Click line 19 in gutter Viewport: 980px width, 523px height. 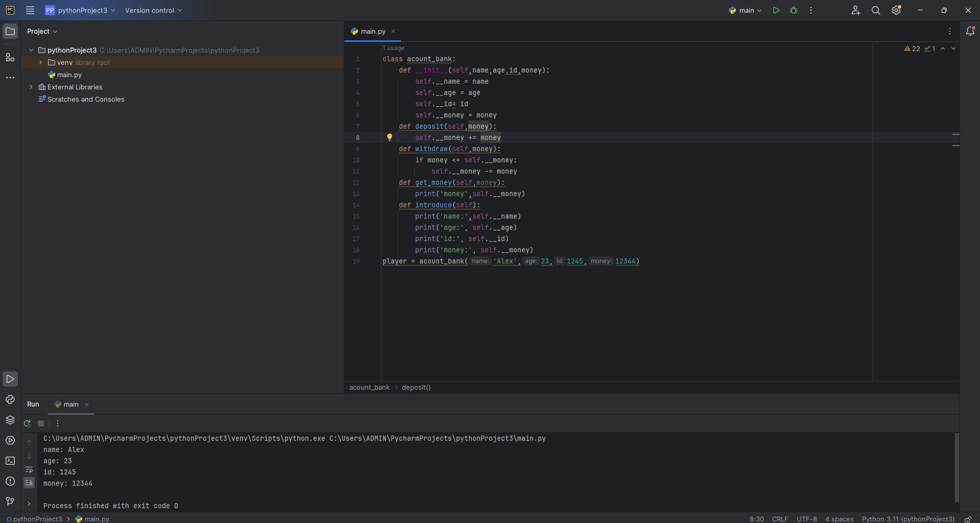click(356, 261)
